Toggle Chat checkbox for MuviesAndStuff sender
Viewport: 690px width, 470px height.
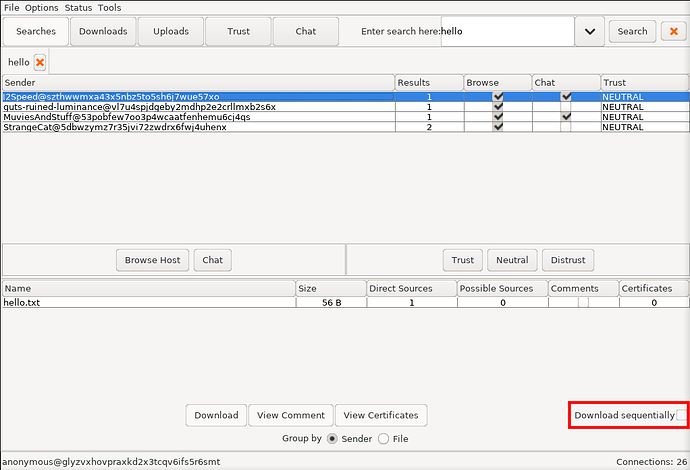coord(566,117)
